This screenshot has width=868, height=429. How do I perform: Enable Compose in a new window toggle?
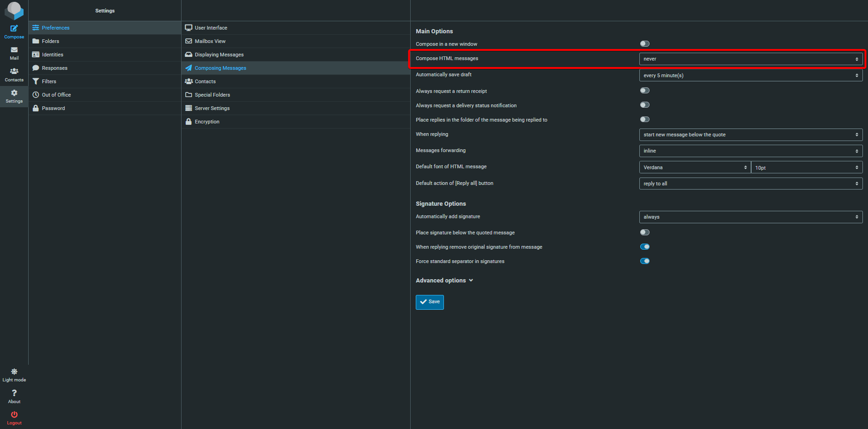point(644,44)
